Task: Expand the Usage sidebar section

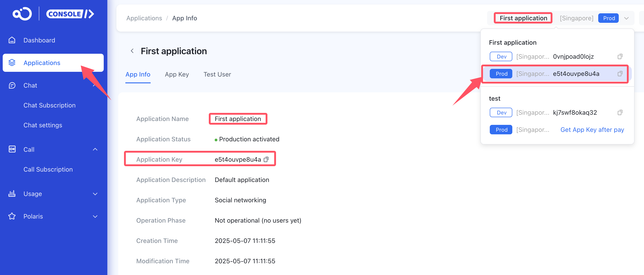Action: (x=95, y=194)
